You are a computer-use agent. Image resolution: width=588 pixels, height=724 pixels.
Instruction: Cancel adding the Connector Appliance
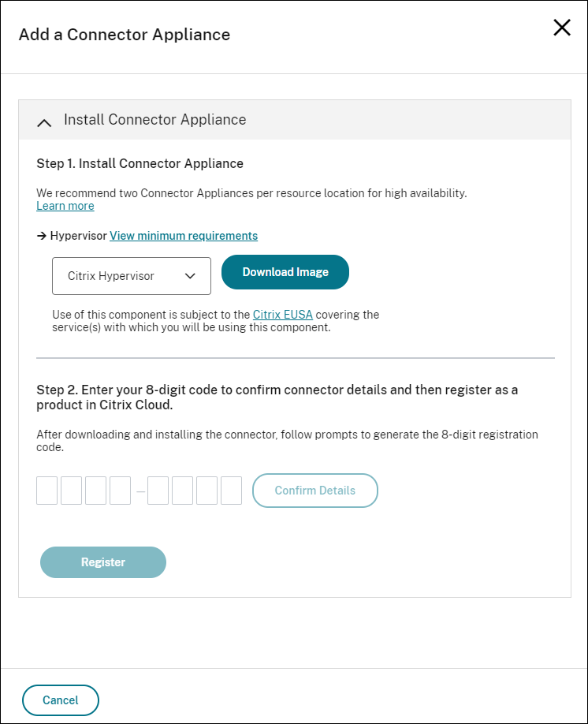click(x=60, y=700)
